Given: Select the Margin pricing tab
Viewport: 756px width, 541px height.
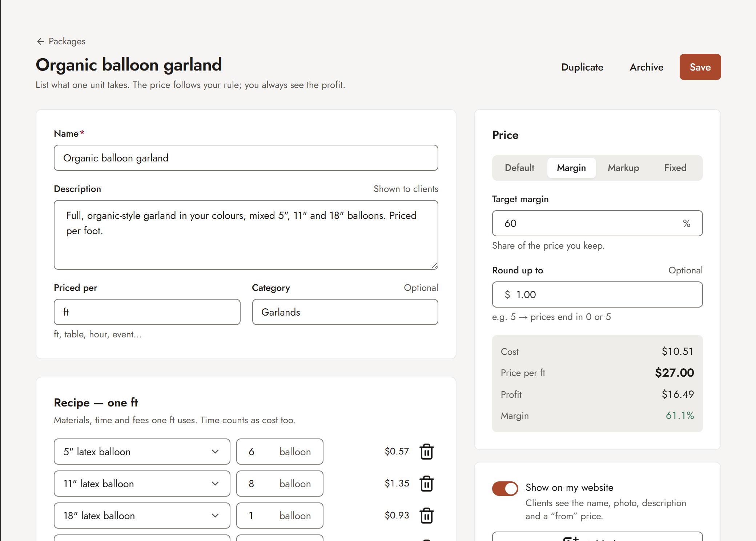Looking at the screenshot, I should (x=571, y=168).
